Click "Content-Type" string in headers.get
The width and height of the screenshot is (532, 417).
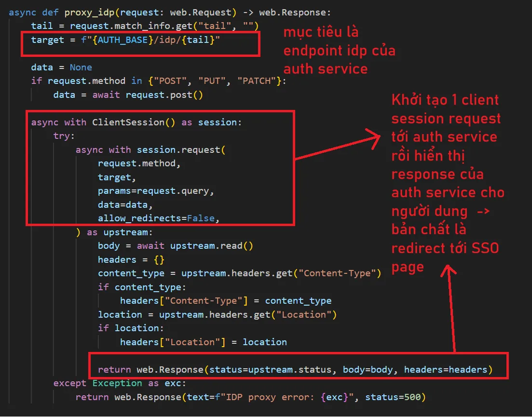point(337,274)
